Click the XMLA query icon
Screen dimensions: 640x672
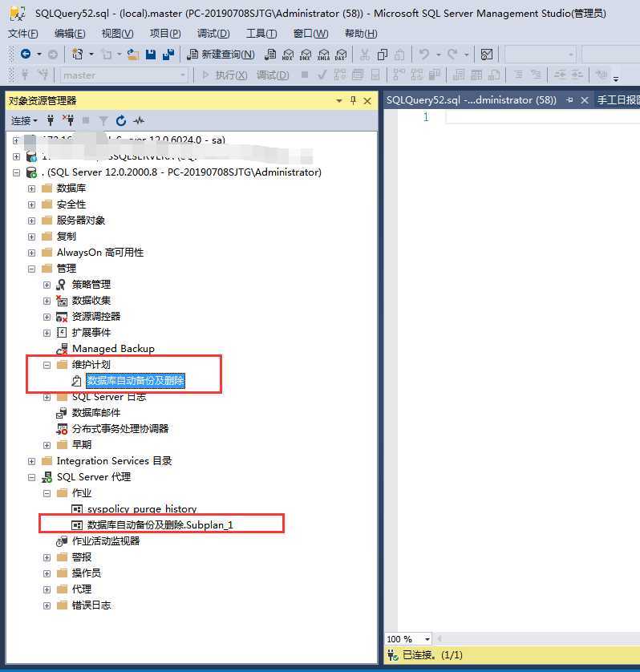tap(323, 55)
